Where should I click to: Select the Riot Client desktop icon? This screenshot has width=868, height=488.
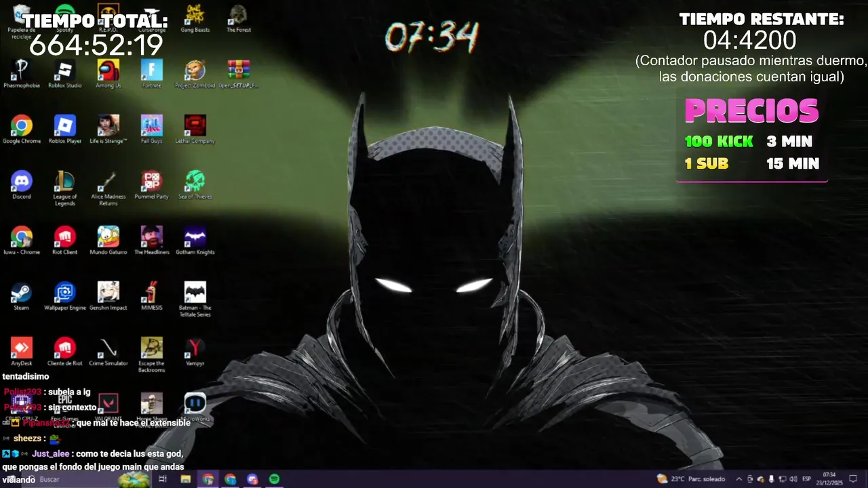[x=65, y=241]
